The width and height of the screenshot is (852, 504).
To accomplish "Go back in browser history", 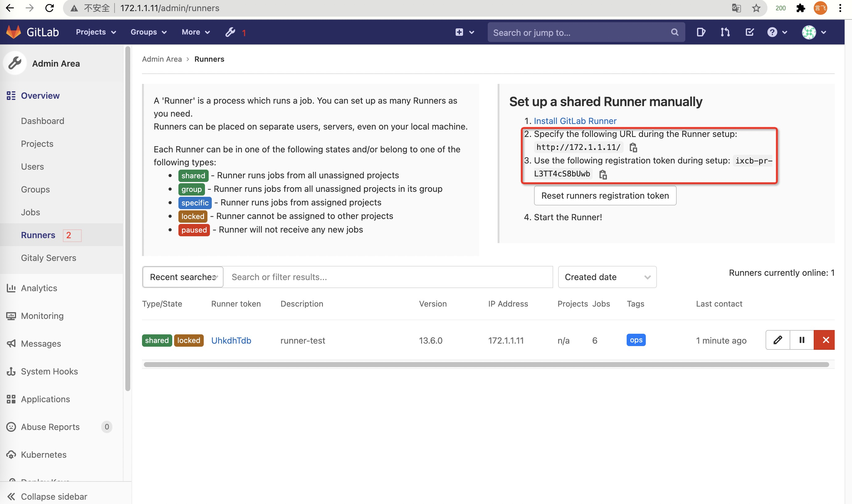I will coord(10,8).
